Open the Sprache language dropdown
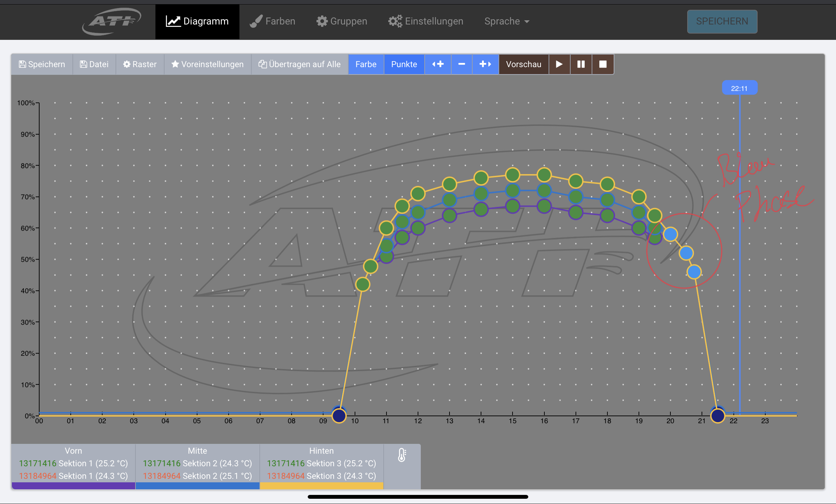The image size is (836, 504). click(x=507, y=21)
